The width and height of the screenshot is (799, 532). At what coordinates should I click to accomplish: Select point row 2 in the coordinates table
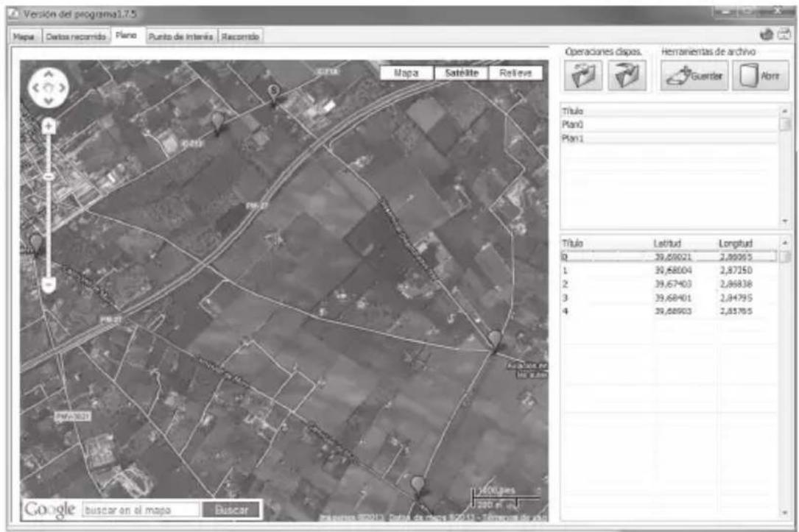coord(669,284)
